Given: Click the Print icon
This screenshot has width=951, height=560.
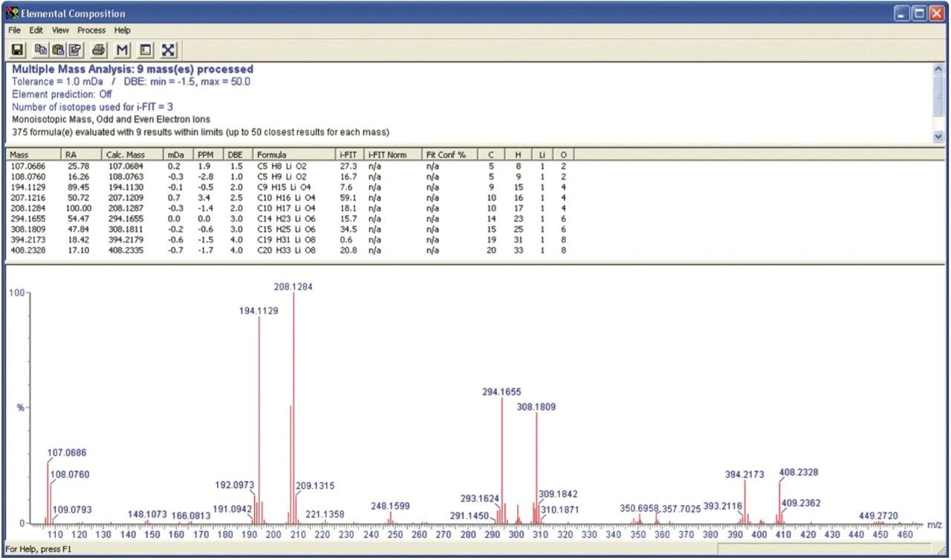Looking at the screenshot, I should click(98, 50).
